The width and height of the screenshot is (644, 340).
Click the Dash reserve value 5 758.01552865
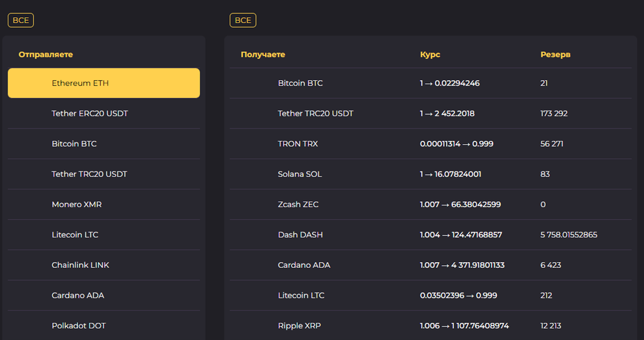(x=569, y=235)
